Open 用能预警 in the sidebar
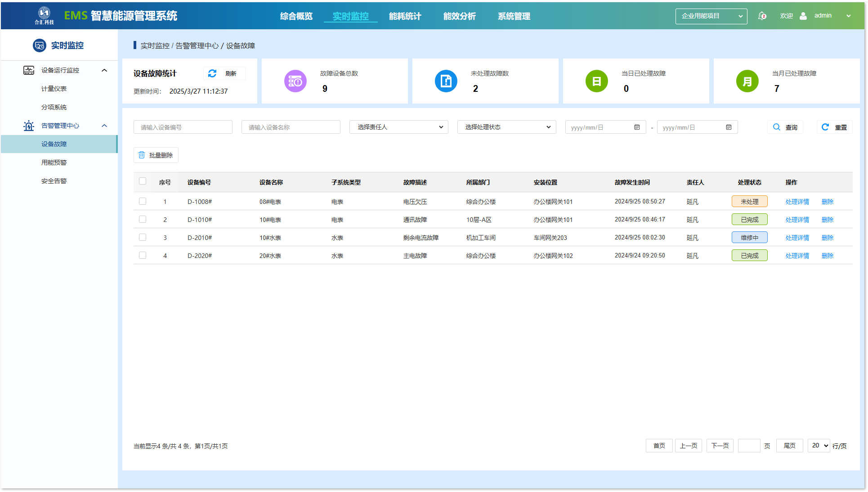 (54, 162)
